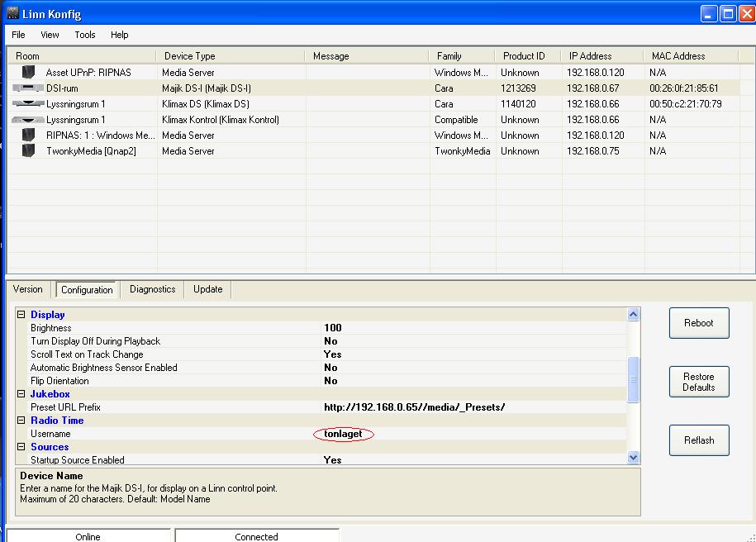Select the Klimax Kontrol device icon
756x542 pixels.
click(28, 120)
